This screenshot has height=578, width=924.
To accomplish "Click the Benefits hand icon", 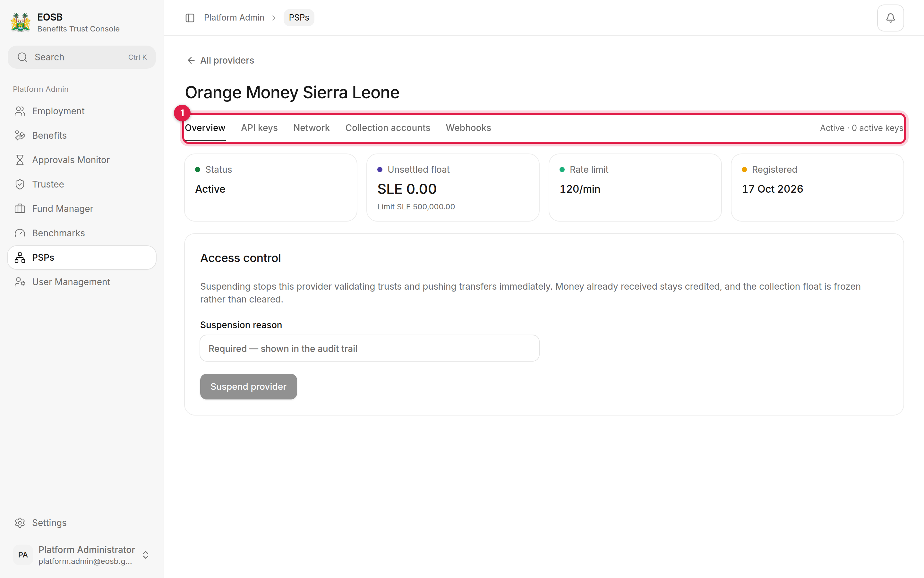I will click(x=20, y=136).
